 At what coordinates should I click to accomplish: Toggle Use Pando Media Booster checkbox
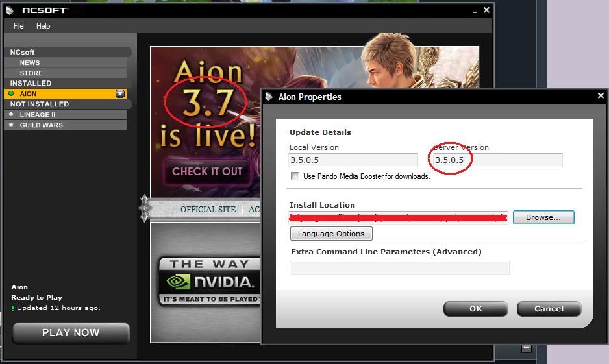click(295, 176)
